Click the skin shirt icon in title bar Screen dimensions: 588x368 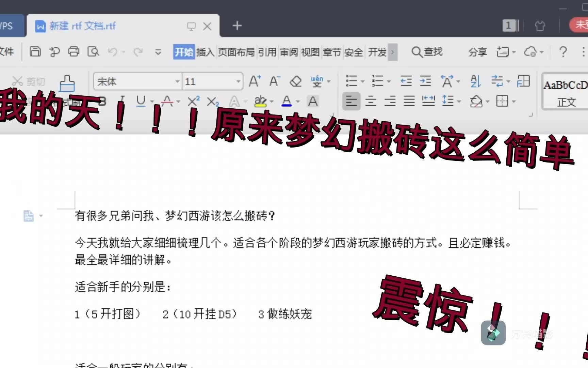[540, 26]
